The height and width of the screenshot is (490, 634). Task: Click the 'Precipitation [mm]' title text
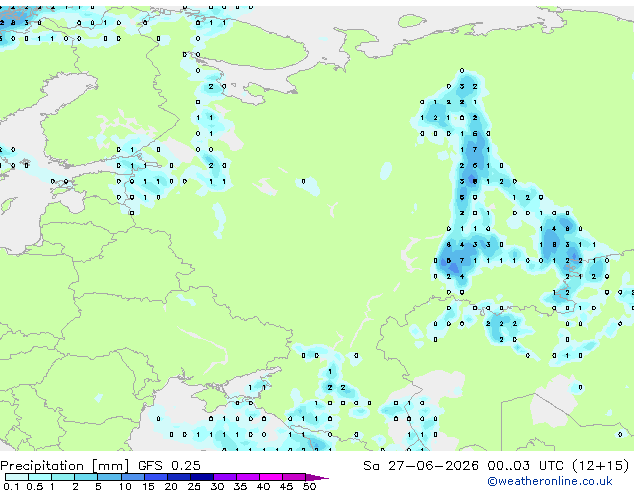[65, 466]
